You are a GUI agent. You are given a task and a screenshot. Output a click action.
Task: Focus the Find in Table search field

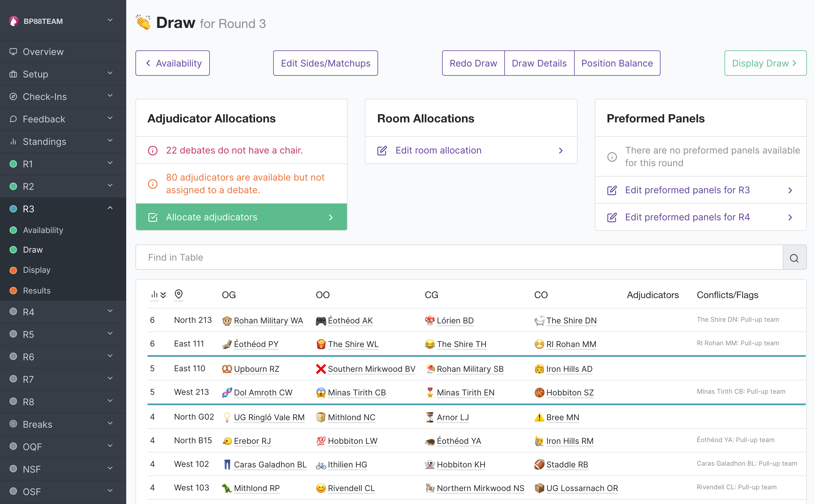tap(459, 258)
